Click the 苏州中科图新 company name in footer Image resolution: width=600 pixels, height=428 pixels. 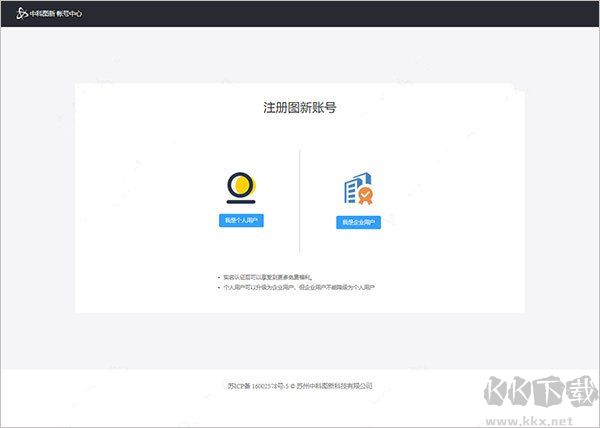334,386
